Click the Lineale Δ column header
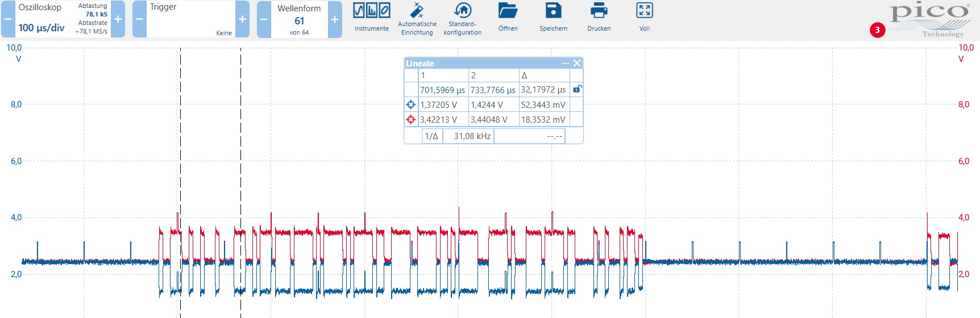Viewport: 980px width, 318px height. tap(544, 75)
